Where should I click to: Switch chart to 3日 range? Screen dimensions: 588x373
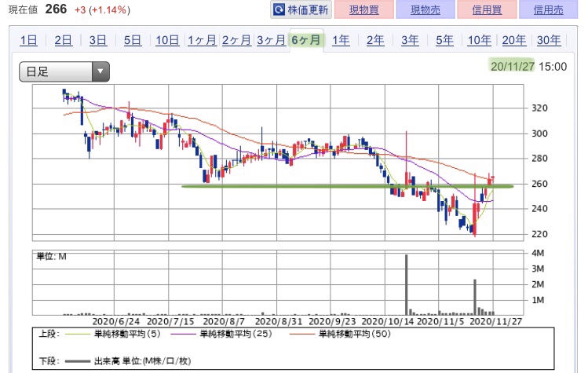tap(98, 40)
